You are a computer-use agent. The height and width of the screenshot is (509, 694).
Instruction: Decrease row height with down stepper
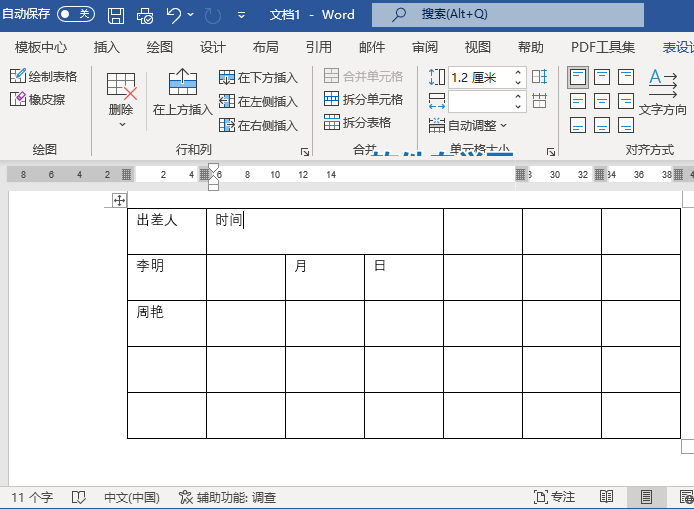click(518, 83)
